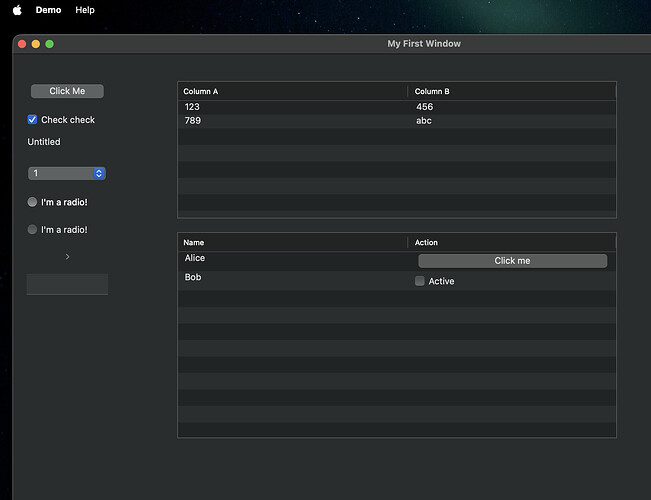Click the Click Me button

(67, 91)
